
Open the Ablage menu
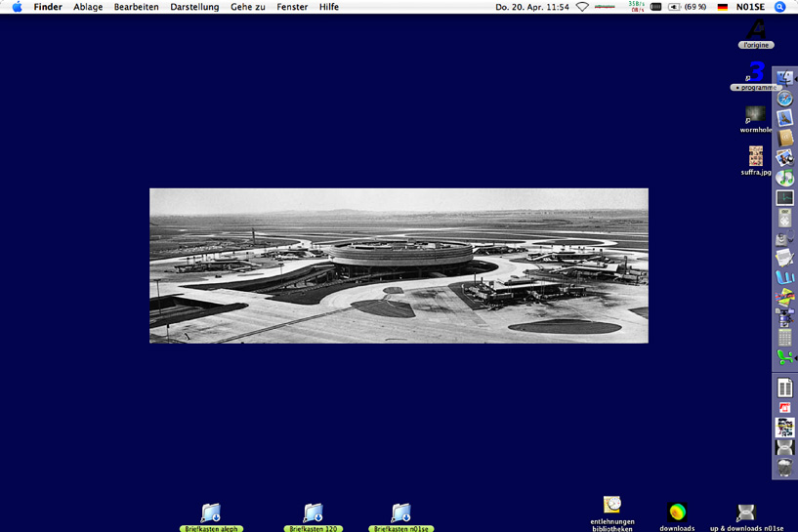88,7
